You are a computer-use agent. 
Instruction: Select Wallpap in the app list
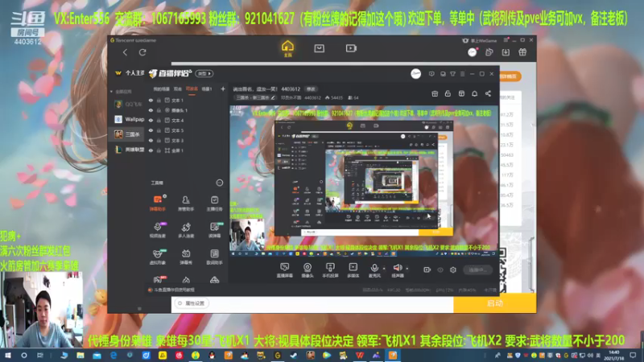129,119
